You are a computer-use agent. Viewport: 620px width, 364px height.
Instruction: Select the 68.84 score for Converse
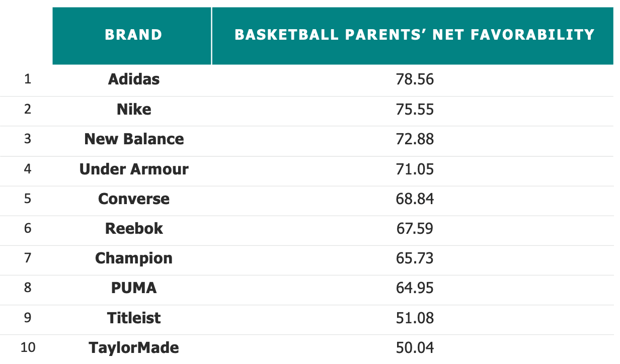click(415, 199)
